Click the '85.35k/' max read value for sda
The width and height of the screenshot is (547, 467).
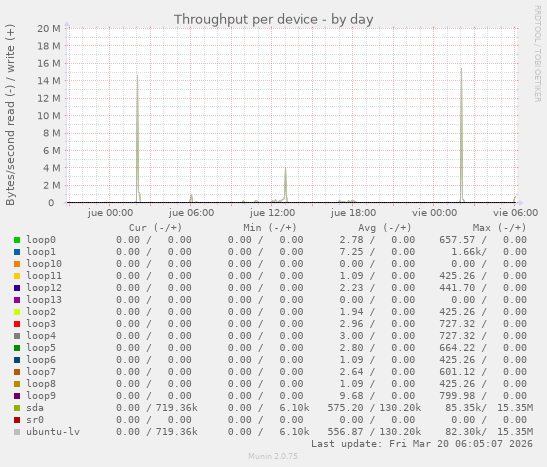[466, 408]
